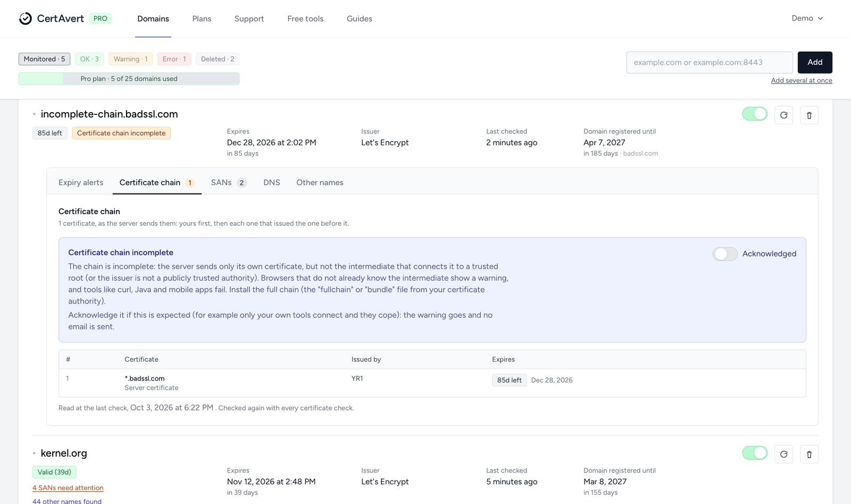Image resolution: width=851 pixels, height=504 pixels.
Task: Switch to the Expiry alerts tab
Action: point(81,182)
